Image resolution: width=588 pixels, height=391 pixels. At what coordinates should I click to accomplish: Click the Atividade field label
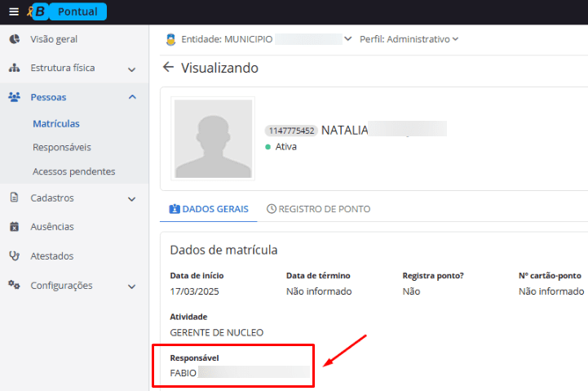(x=188, y=317)
